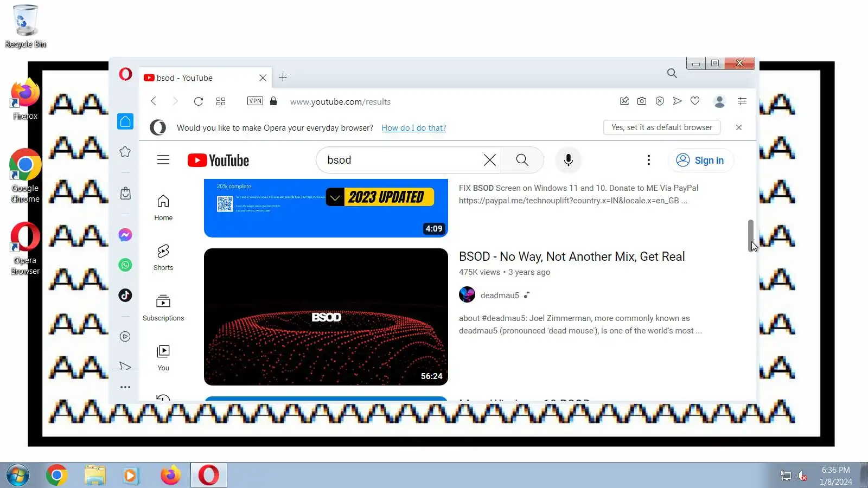Open File Explorer from the taskbar
This screenshot has height=488, width=868.
[x=95, y=476]
